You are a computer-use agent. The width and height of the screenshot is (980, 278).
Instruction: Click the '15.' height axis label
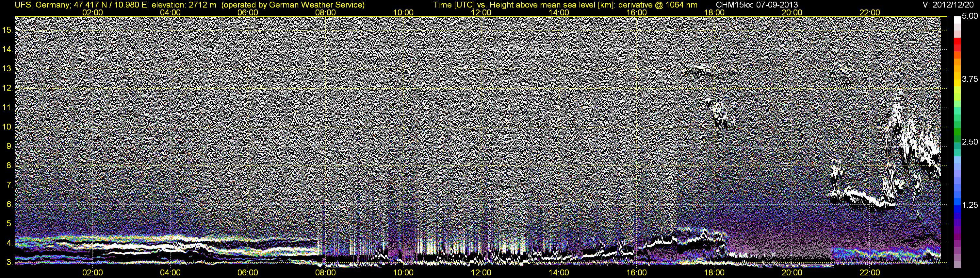coord(8,30)
